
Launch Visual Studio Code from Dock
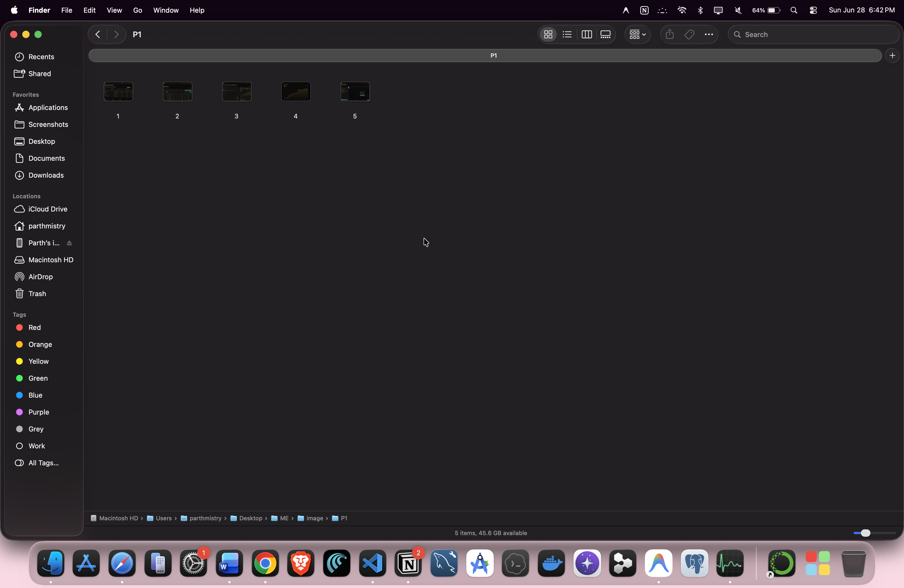(372, 564)
